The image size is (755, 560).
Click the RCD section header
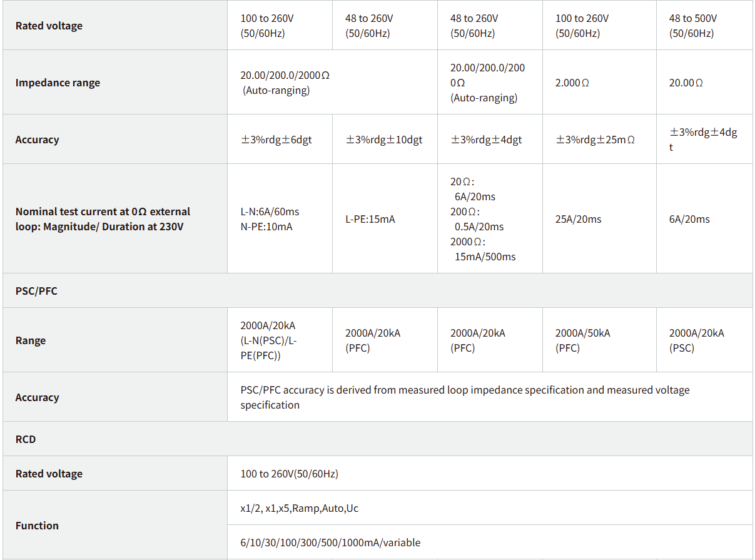(x=26, y=439)
